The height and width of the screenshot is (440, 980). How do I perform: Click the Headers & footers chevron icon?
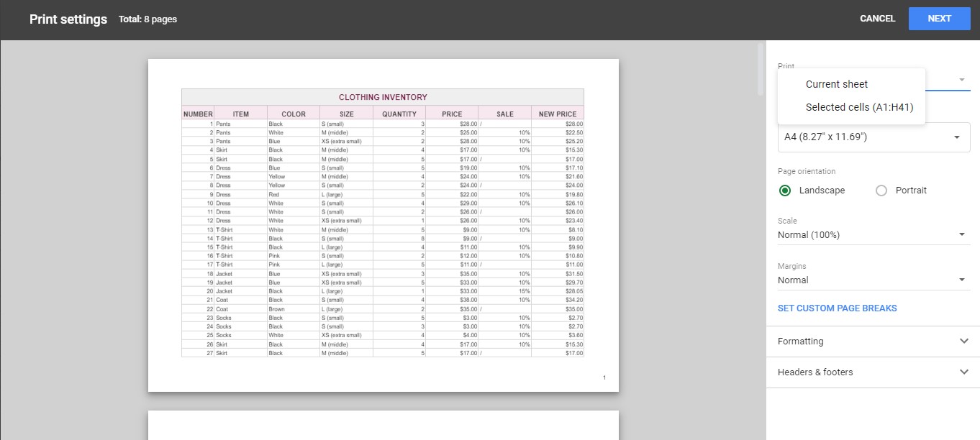tap(964, 372)
